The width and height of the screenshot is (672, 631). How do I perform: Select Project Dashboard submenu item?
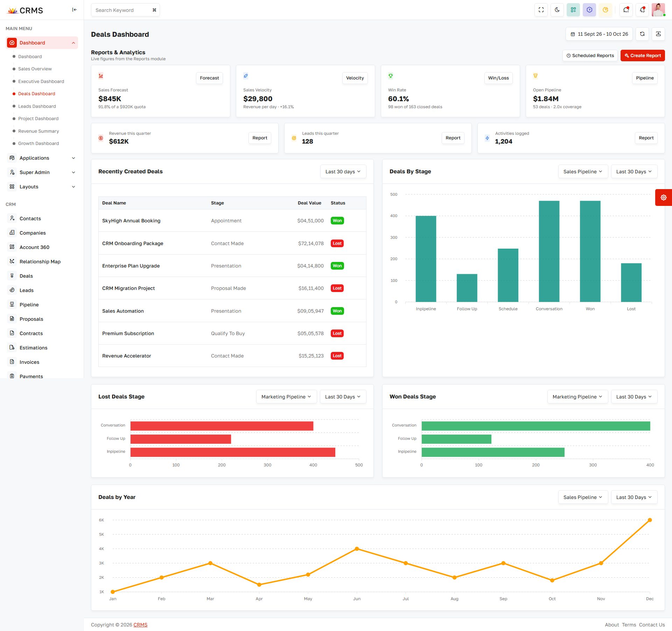point(38,119)
